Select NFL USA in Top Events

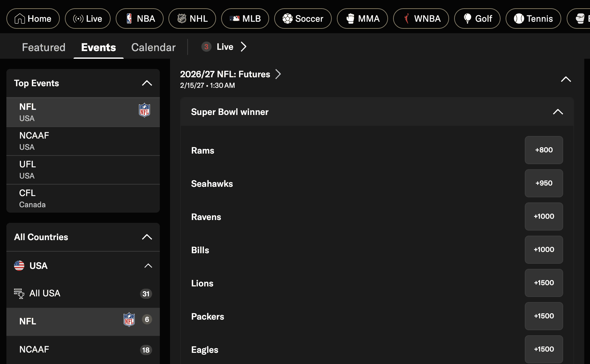click(x=83, y=112)
